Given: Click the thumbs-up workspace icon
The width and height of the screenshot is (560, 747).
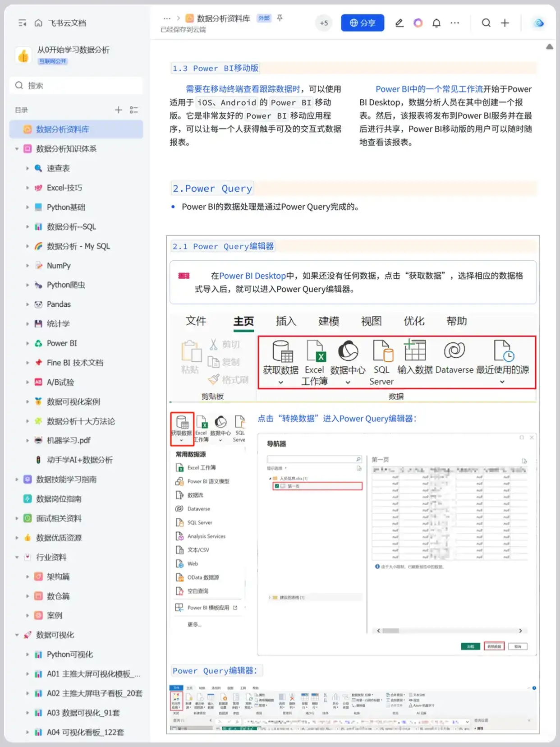Looking at the screenshot, I should tap(23, 55).
